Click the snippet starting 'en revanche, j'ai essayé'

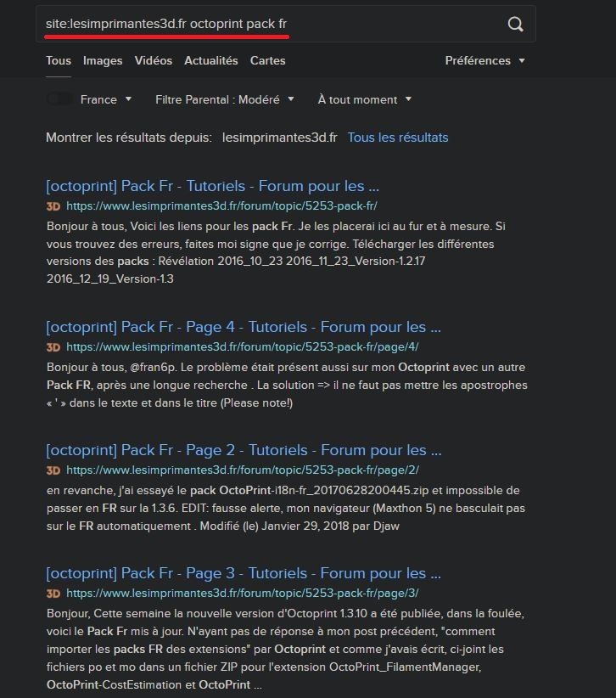click(x=286, y=509)
